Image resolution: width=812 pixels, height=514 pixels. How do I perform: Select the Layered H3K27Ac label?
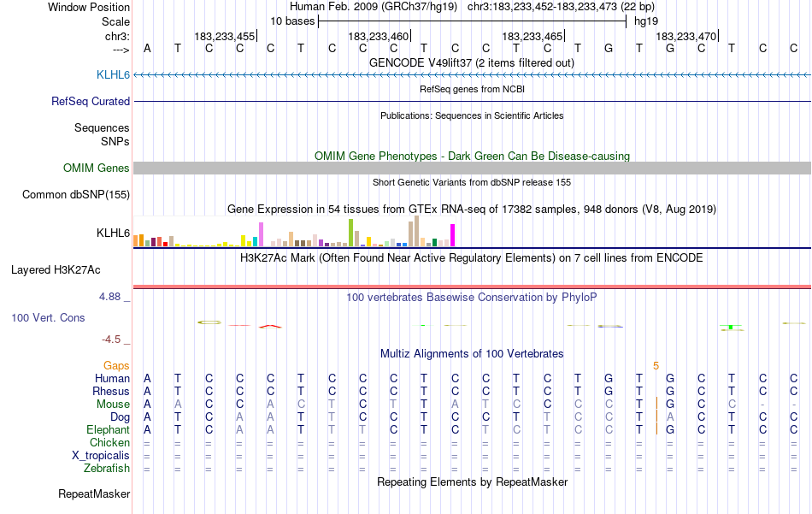(x=56, y=270)
